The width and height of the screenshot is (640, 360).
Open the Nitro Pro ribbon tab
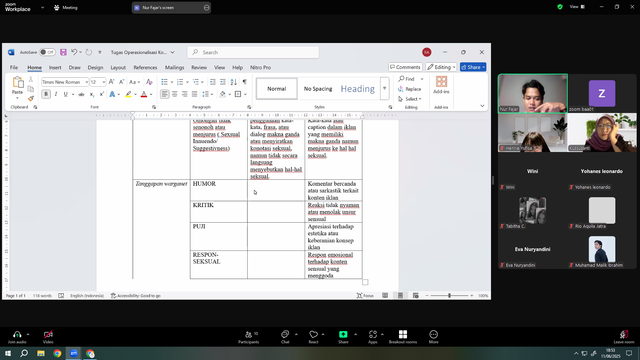point(260,67)
